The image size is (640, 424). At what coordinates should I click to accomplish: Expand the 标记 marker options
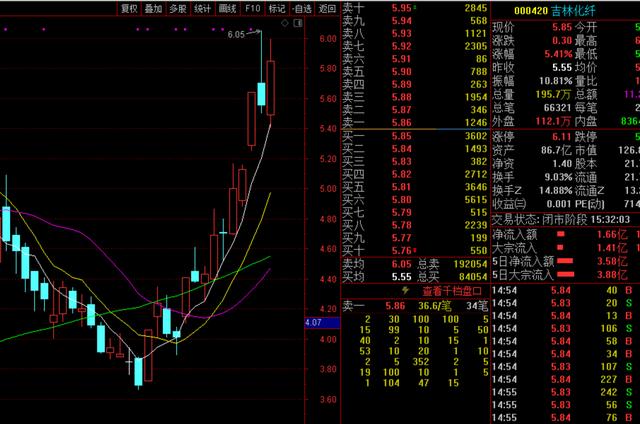276,8
